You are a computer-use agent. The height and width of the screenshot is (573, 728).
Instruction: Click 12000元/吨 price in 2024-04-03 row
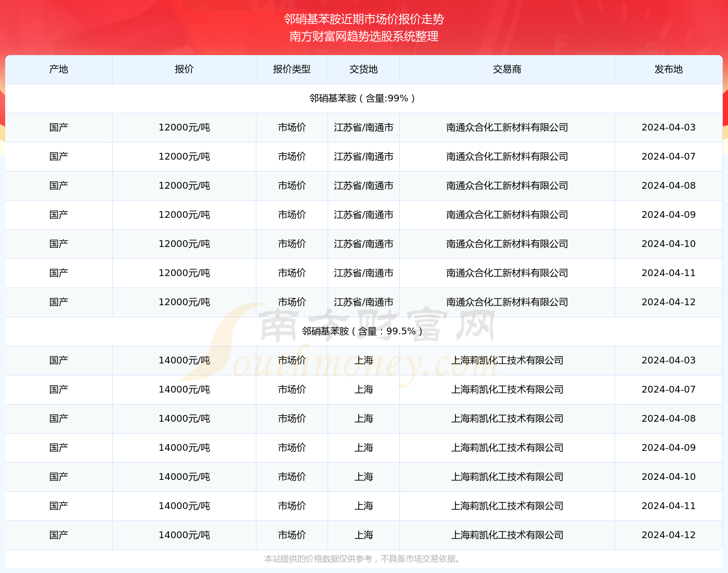click(184, 127)
